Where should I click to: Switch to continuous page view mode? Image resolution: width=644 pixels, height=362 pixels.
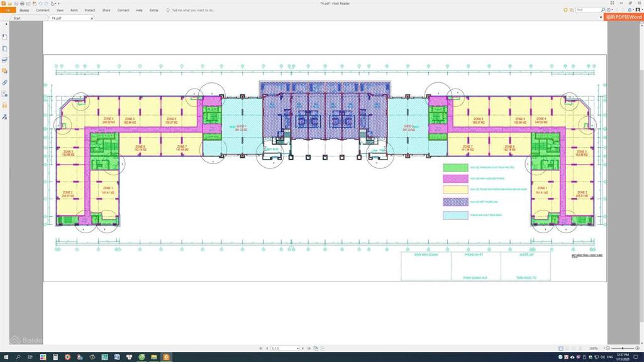tap(567, 348)
